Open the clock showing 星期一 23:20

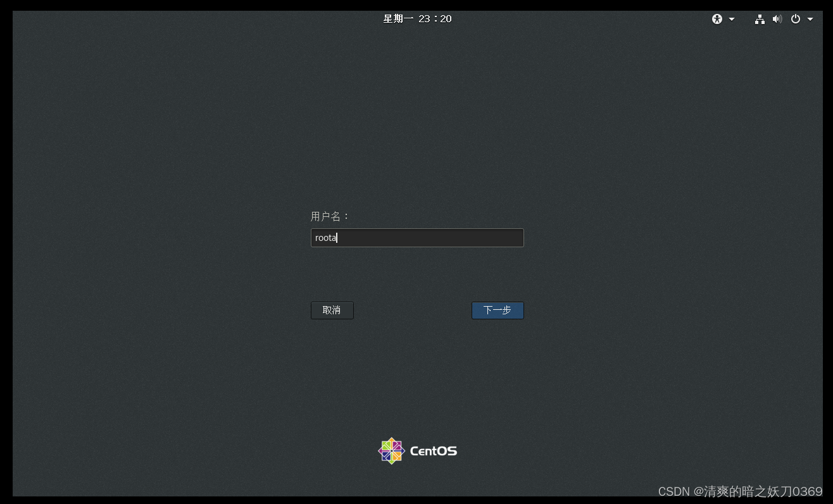417,19
